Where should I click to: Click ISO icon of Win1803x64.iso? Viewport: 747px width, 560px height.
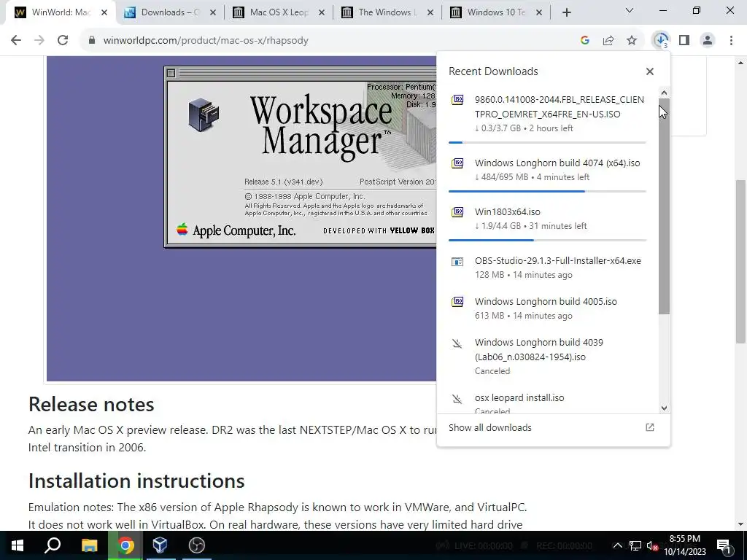(457, 212)
